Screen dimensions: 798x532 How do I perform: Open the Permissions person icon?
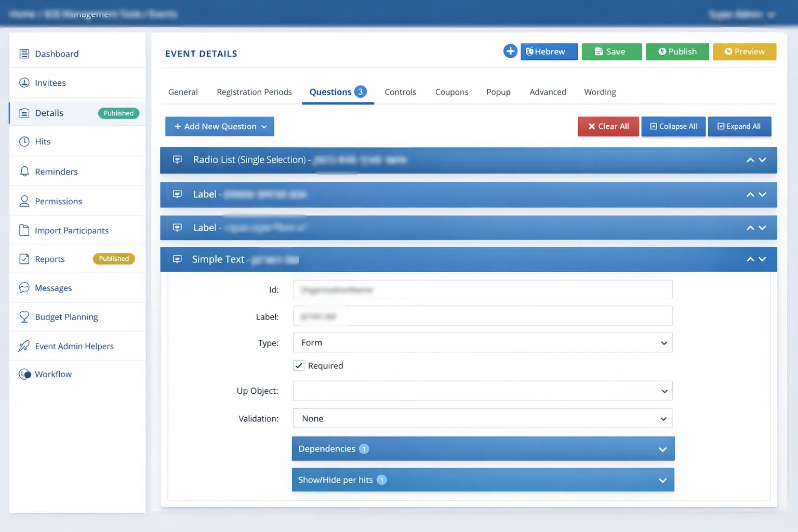coord(24,201)
